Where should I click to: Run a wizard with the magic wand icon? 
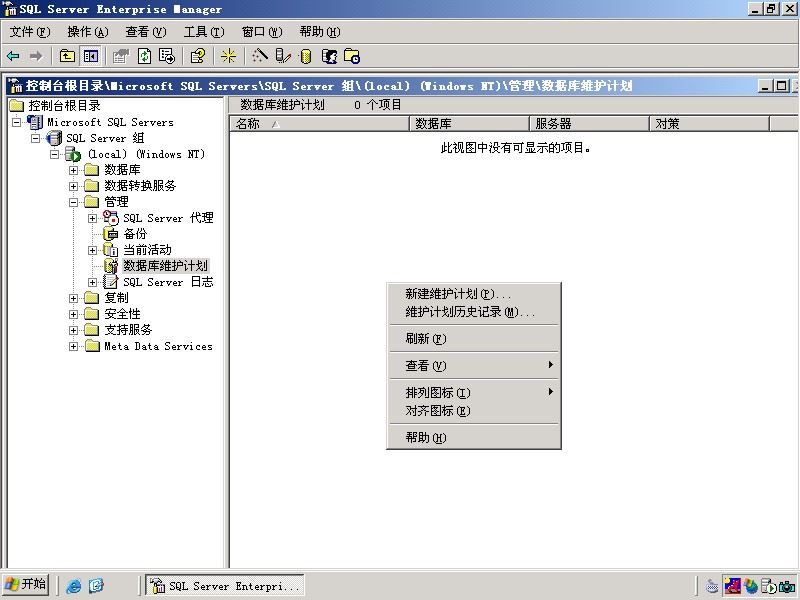coord(259,56)
